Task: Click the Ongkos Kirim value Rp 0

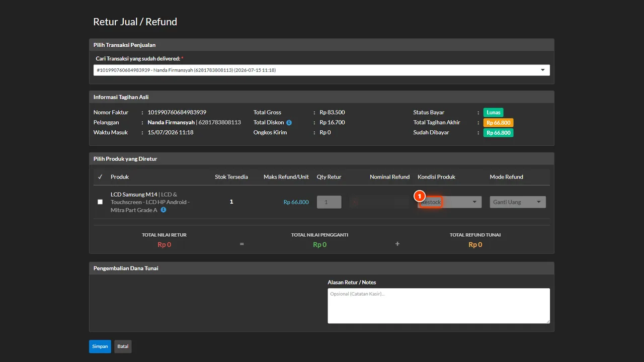Action: 325,132
